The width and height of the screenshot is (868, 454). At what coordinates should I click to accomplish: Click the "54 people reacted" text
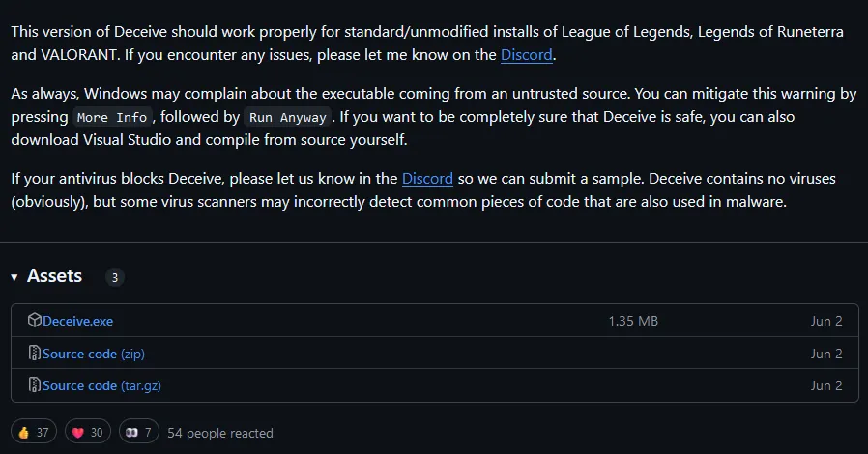[220, 433]
